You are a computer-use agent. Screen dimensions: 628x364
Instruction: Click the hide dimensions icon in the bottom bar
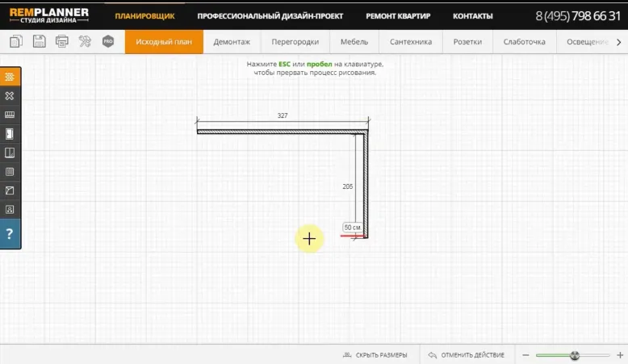pos(347,355)
